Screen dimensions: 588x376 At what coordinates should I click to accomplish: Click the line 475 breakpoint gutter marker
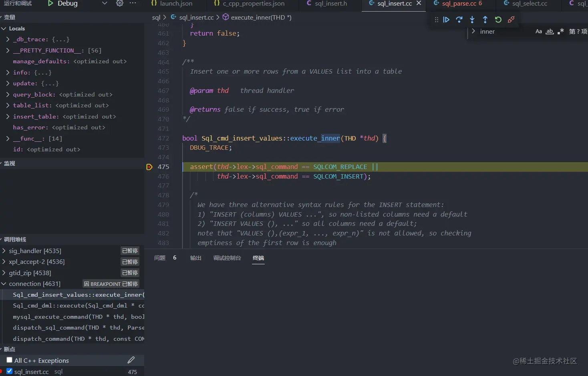point(149,167)
